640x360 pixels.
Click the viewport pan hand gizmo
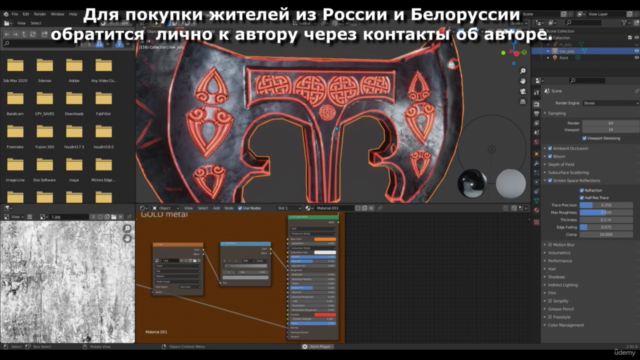point(523,81)
